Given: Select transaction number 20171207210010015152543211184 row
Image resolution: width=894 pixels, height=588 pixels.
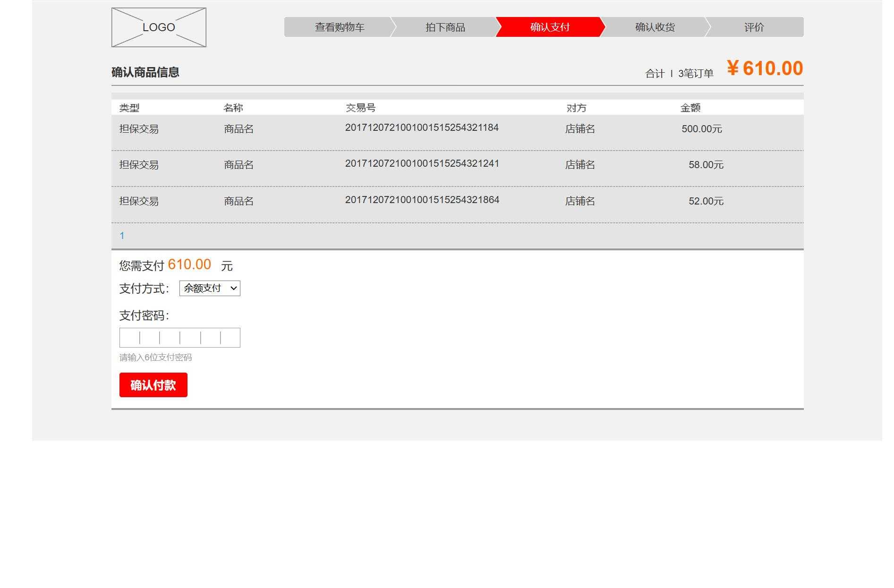Looking at the screenshot, I should (x=423, y=128).
